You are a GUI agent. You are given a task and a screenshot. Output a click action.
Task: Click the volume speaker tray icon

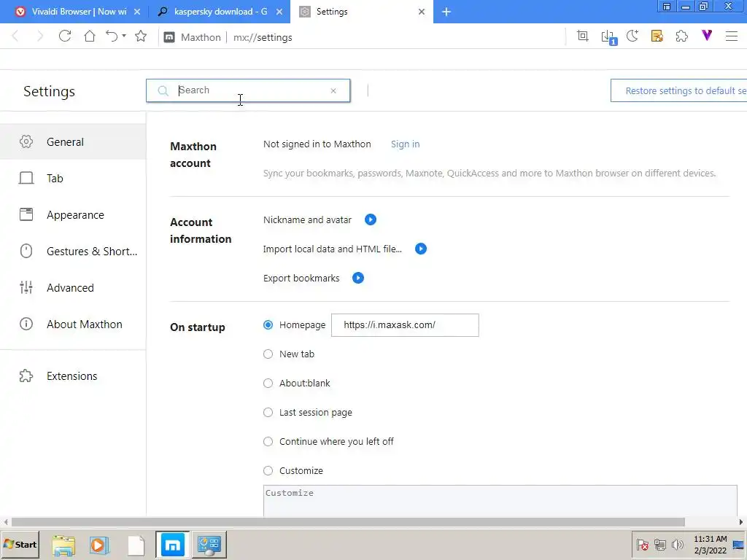click(x=677, y=544)
